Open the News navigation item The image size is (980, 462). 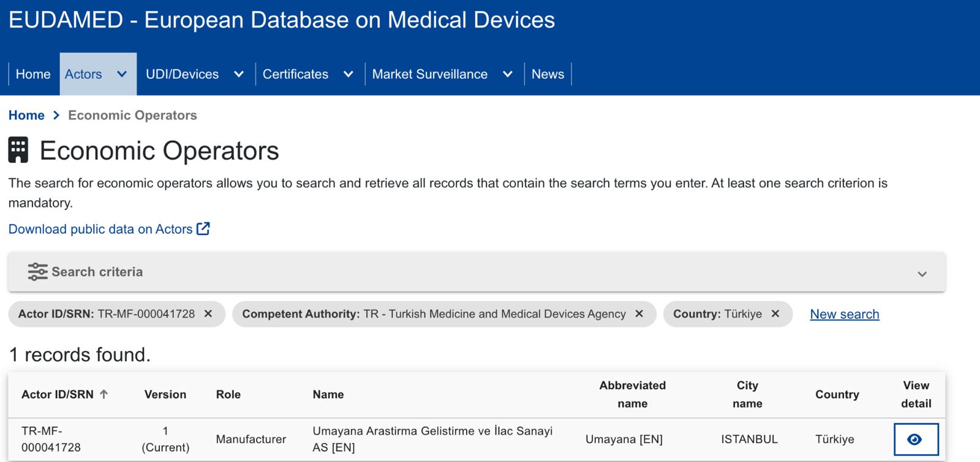click(x=548, y=74)
